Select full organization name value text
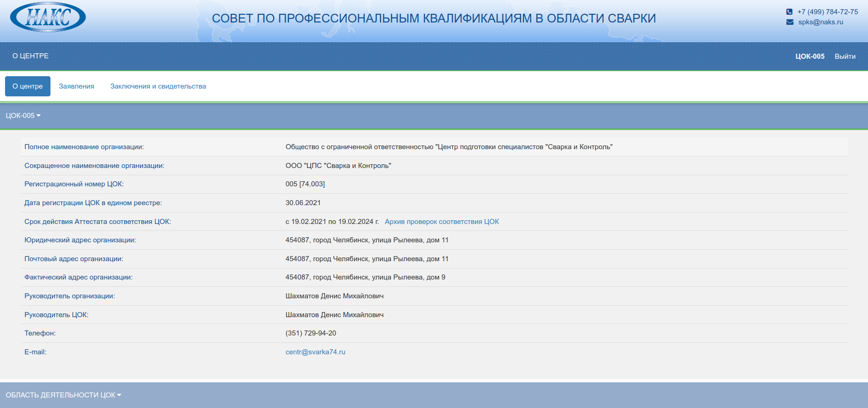The height and width of the screenshot is (408, 868). (449, 147)
